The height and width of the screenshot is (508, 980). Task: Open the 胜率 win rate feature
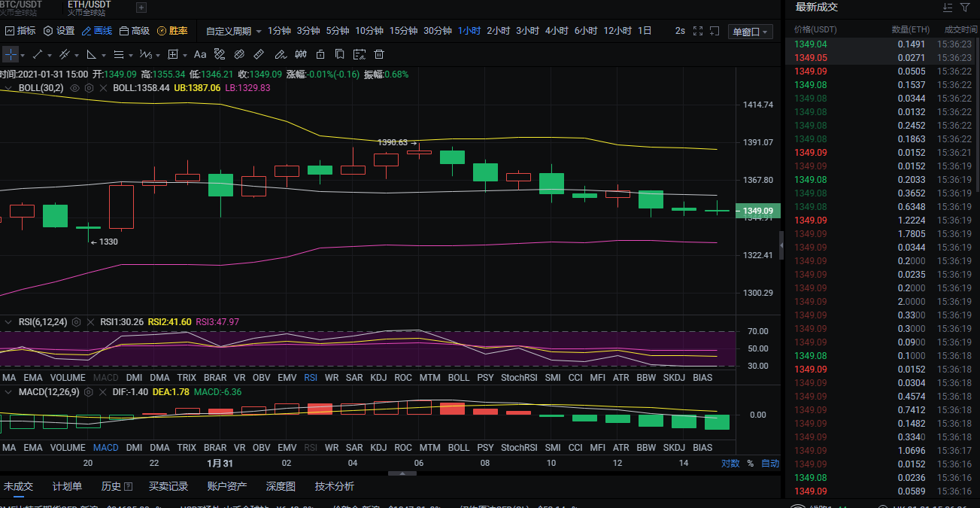pos(172,31)
